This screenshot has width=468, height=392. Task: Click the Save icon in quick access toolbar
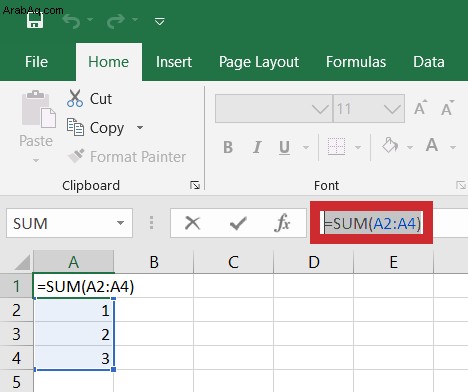tap(35, 21)
